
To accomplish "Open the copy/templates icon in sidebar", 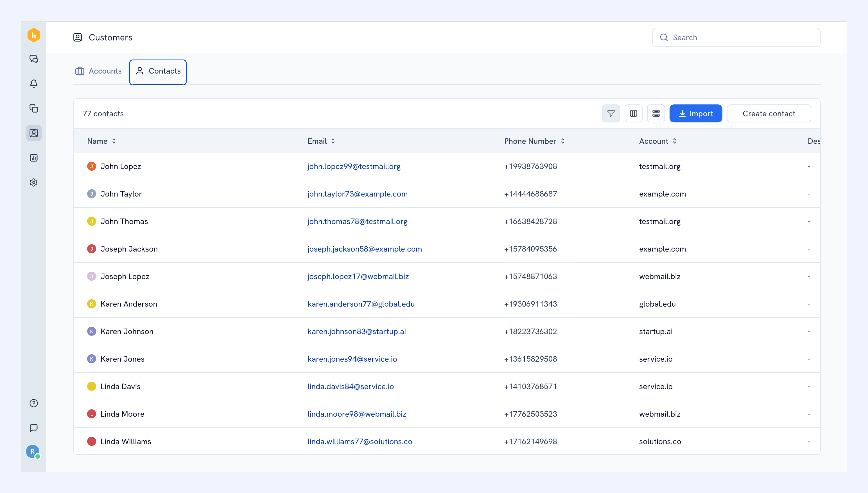I will coord(33,108).
